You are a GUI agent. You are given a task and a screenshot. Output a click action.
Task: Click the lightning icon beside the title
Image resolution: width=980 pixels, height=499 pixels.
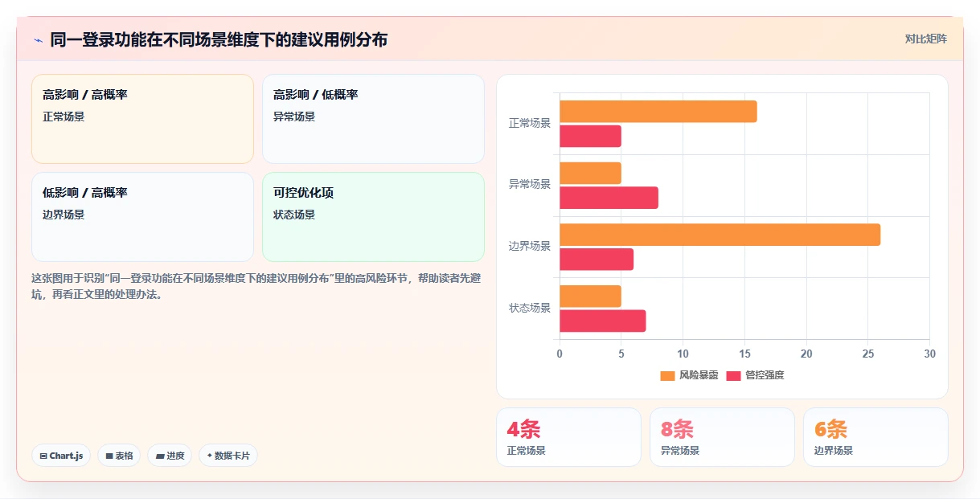[38, 39]
